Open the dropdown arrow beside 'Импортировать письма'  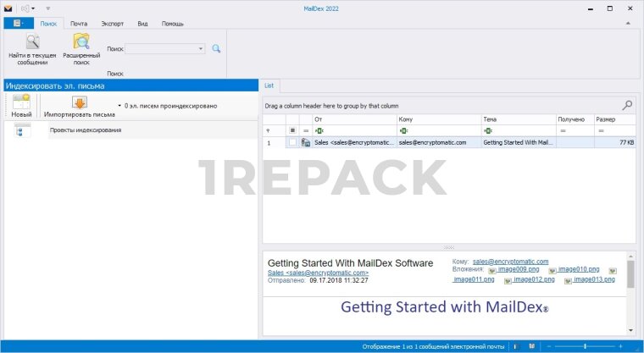[x=119, y=106]
